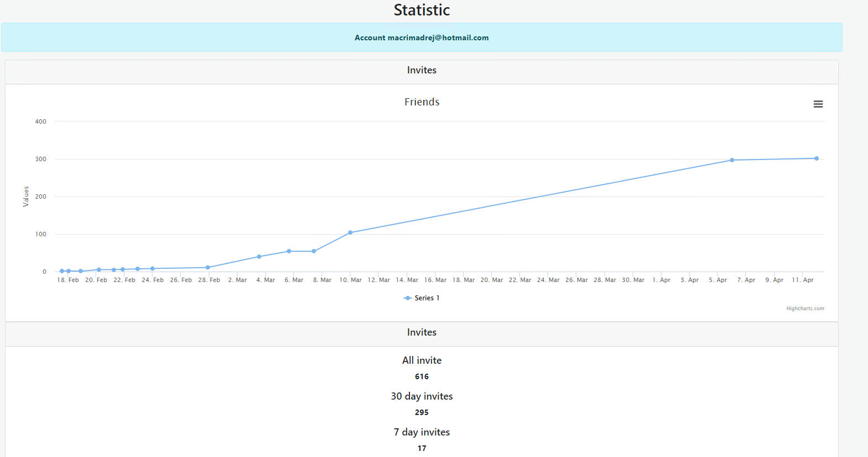This screenshot has height=457, width=868.
Task: Click the 400 y-axis label
Action: tap(41, 121)
